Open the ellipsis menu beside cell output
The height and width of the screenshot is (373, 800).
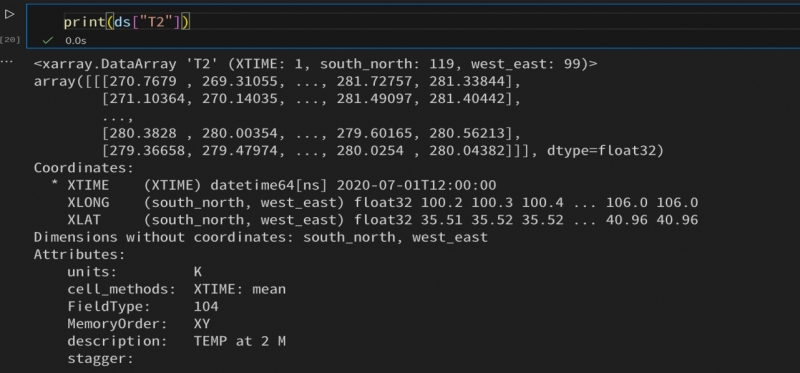point(7,62)
